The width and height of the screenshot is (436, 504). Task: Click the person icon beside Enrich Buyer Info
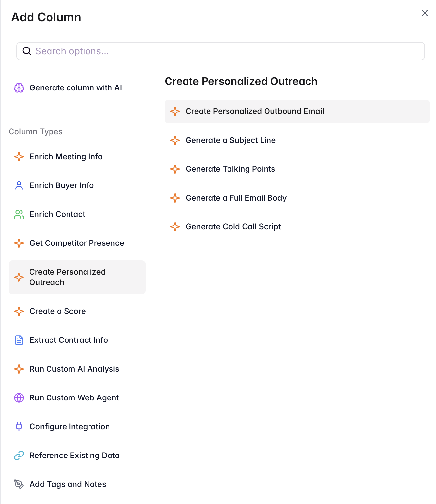click(19, 185)
